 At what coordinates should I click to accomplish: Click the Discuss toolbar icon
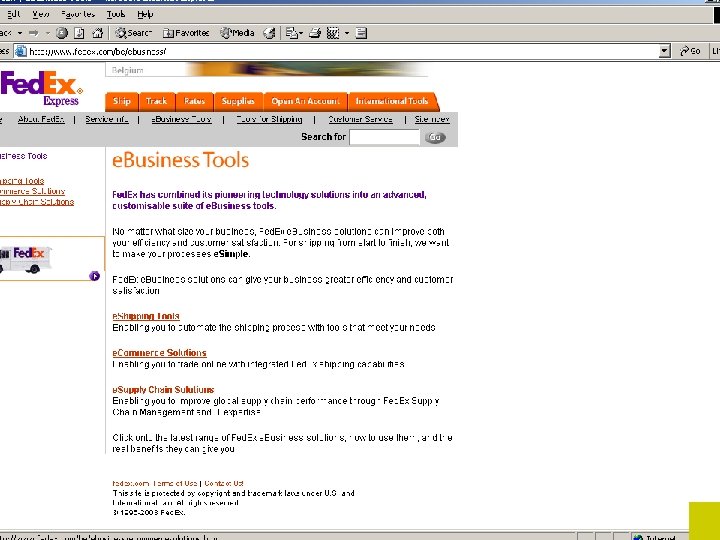pos(361,33)
